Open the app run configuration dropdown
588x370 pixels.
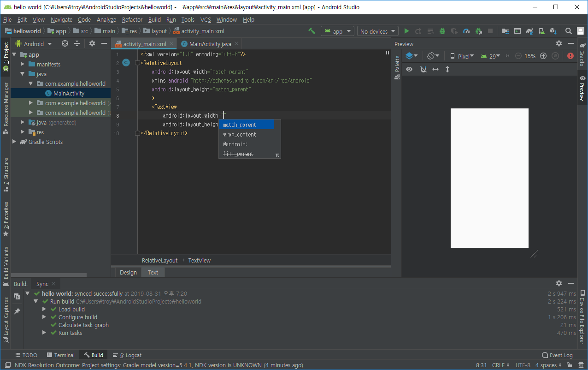click(337, 31)
